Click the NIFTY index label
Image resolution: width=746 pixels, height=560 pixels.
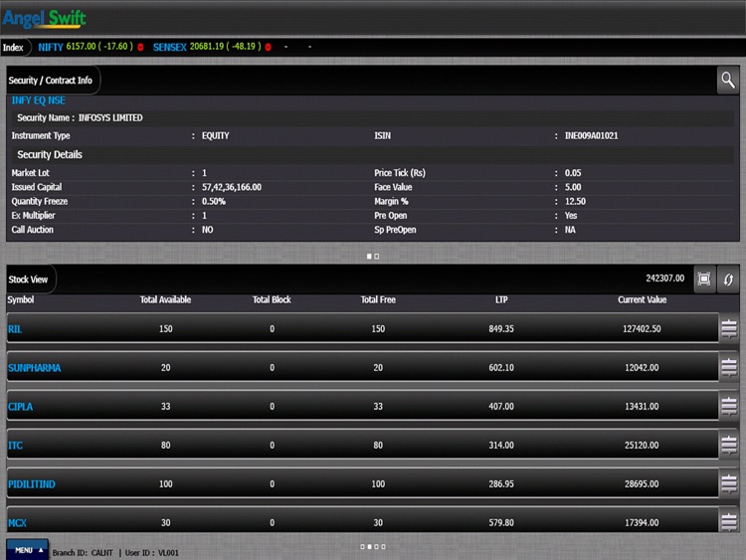(x=51, y=47)
